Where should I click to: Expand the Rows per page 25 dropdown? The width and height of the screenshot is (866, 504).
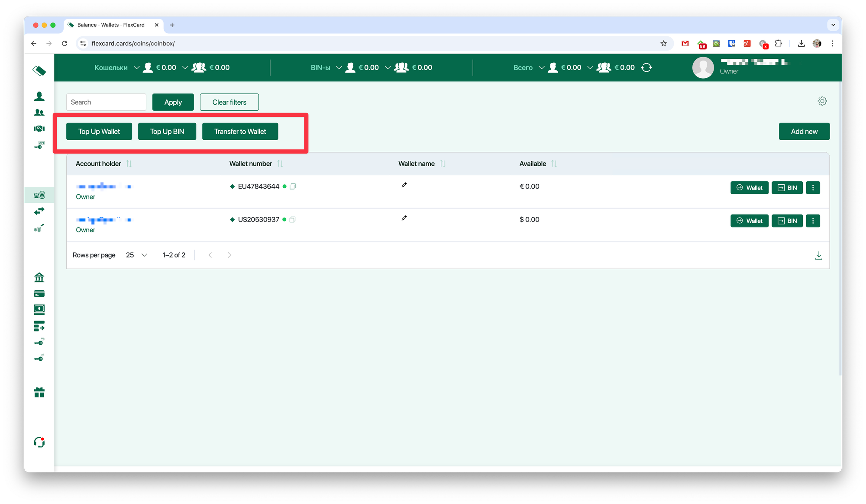pos(137,255)
